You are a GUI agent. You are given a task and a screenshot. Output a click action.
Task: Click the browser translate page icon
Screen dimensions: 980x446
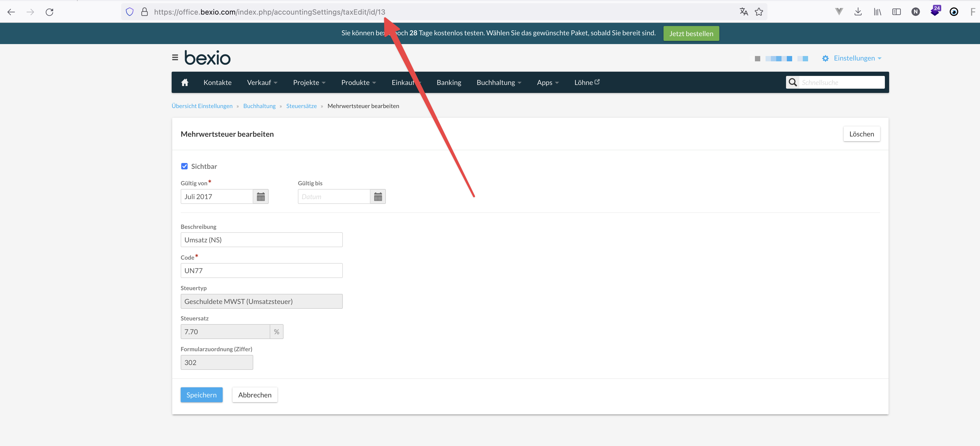743,12
